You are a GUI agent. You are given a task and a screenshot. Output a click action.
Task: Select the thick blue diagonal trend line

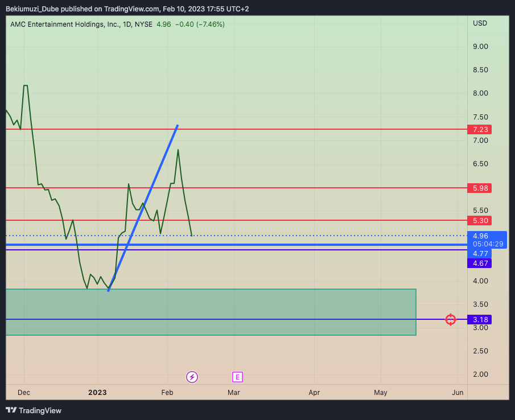(143, 208)
